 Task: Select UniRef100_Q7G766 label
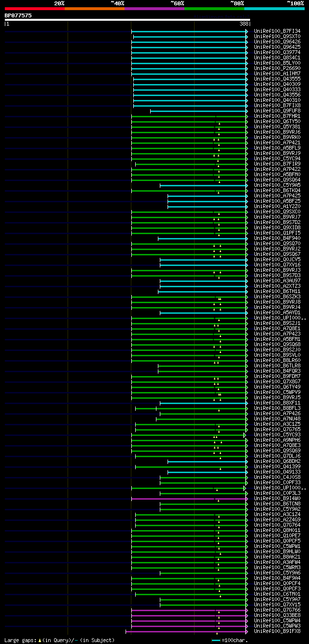point(277,610)
